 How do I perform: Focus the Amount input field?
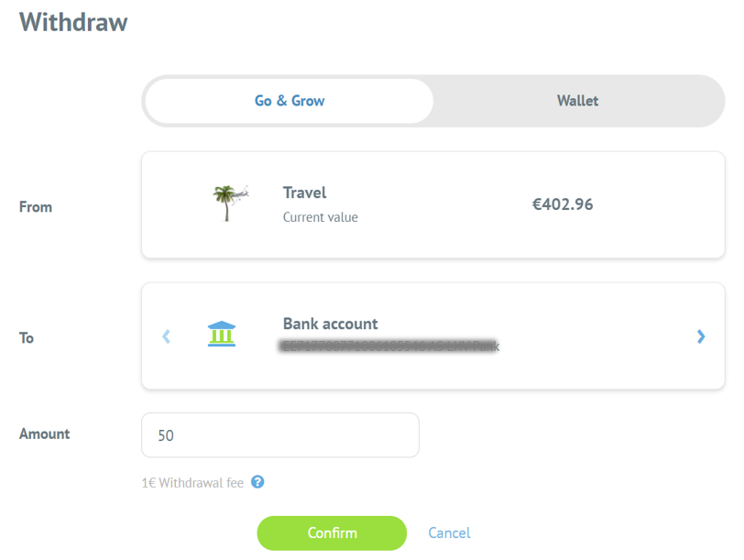pyautogui.click(x=280, y=435)
